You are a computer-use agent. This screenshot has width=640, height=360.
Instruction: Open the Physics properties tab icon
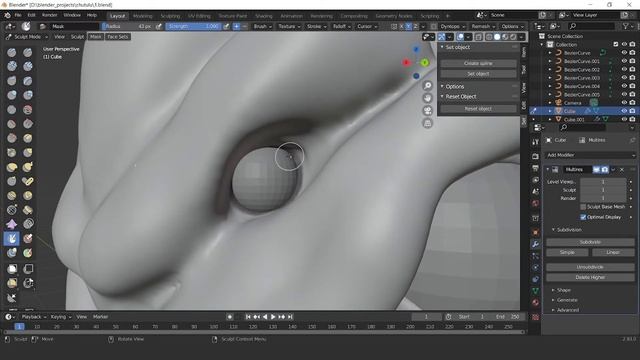click(535, 267)
